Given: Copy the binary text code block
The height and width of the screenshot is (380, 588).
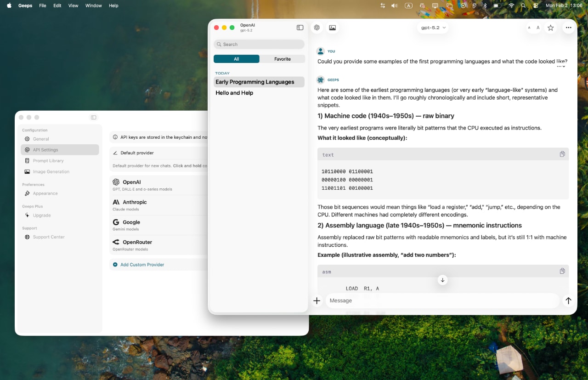Looking at the screenshot, I should tap(562, 154).
